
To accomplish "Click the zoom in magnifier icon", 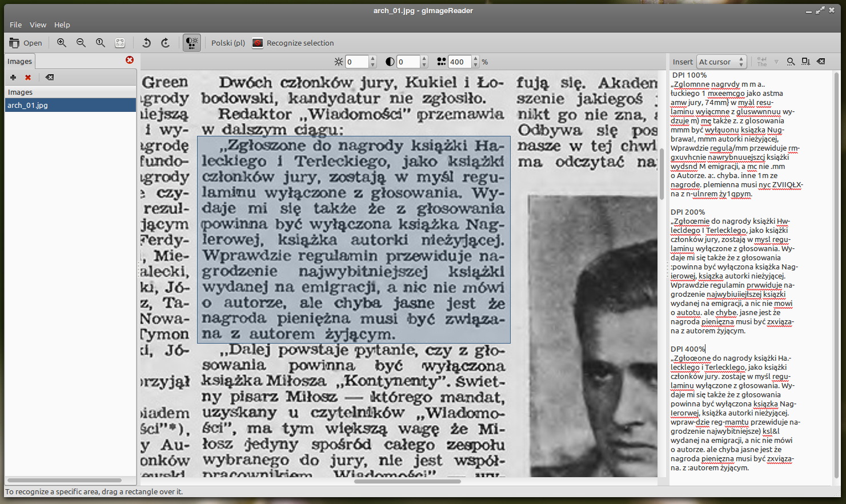I will 62,43.
